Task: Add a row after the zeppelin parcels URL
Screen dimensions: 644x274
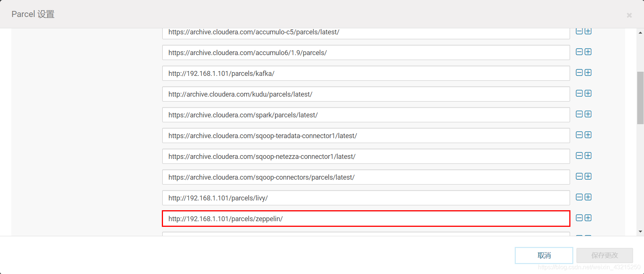Action: tap(588, 218)
